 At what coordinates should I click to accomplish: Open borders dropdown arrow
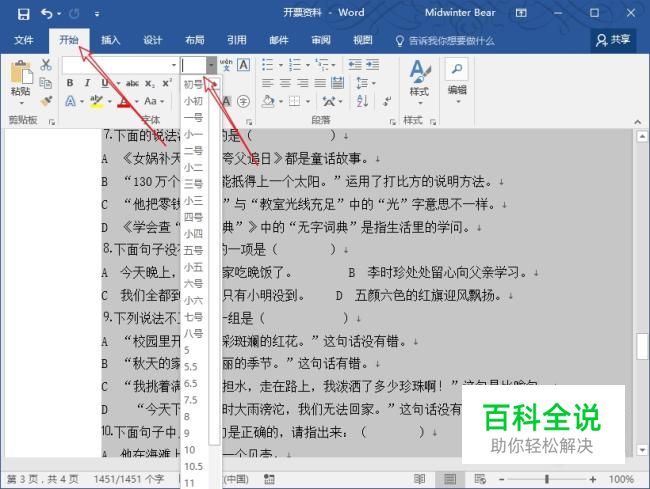308,102
